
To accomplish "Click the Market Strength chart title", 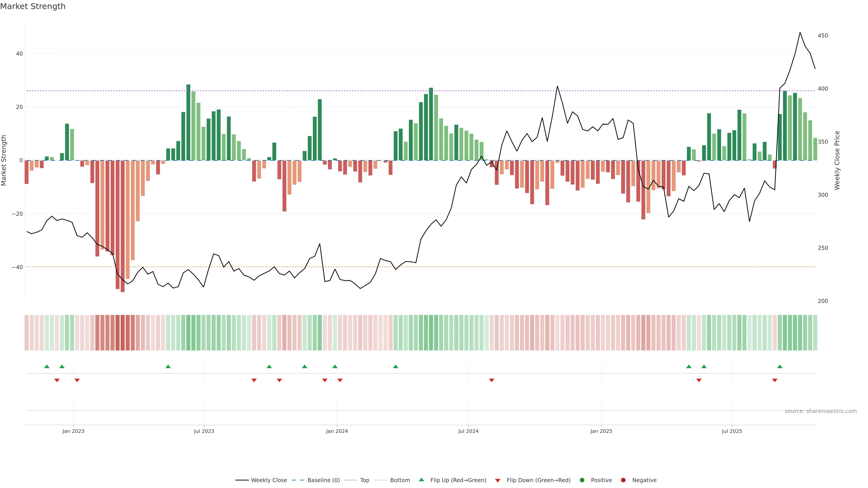I will 33,6.
